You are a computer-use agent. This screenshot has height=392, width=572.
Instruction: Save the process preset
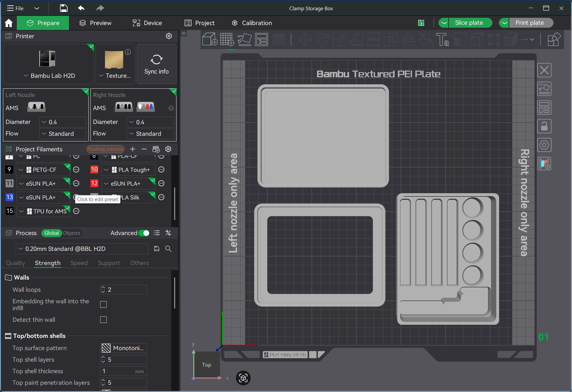[157, 249]
